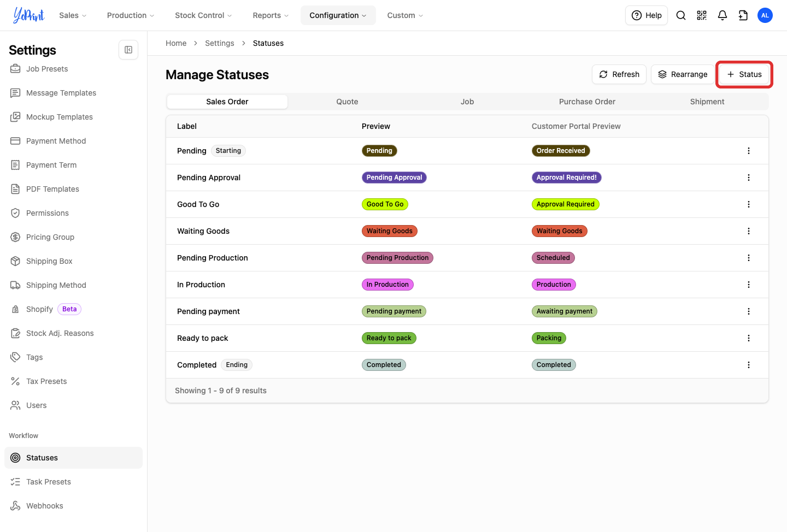Open the search icon in top bar

click(x=681, y=15)
